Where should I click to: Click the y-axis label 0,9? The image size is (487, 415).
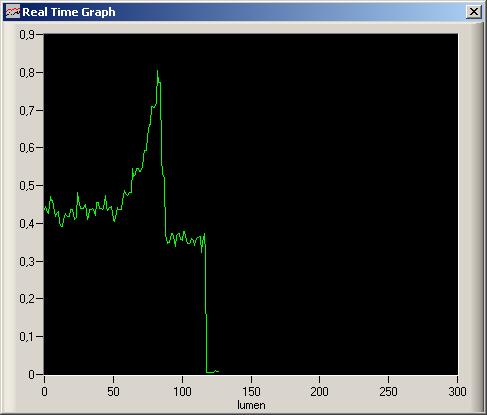point(27,34)
